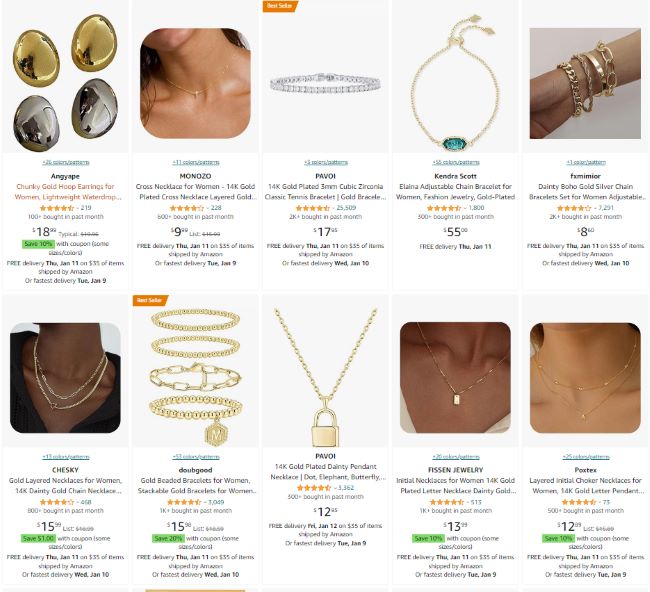650x592 pixels.
Task: Open the 25,509 reviews for PAVOI bracelet
Action: (x=346, y=208)
